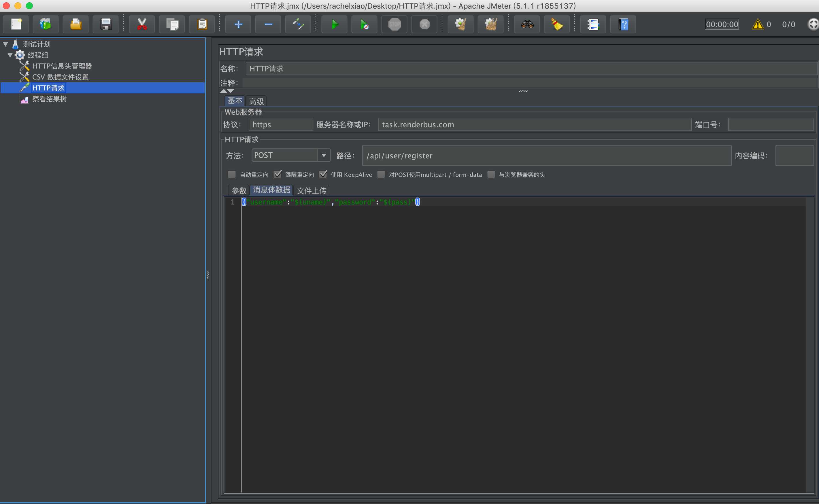This screenshot has width=819, height=504.
Task: Click the 名称 input field
Action: 532,68
